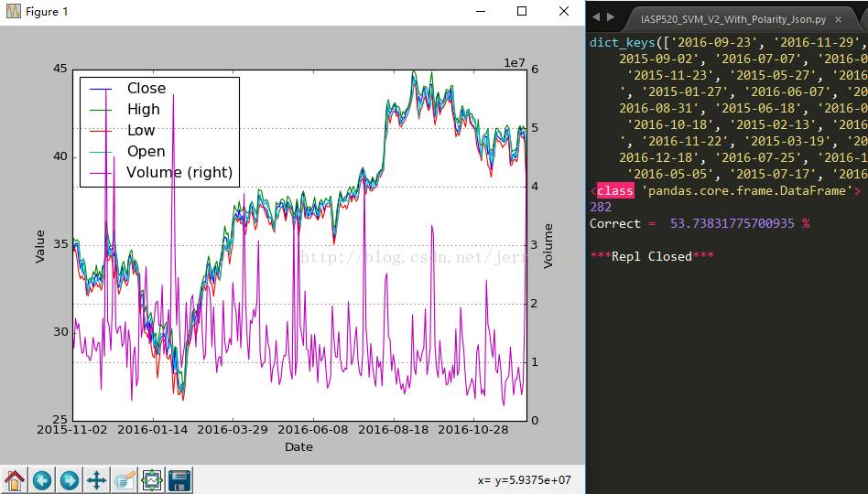
Task: Reset the plot view with Home icon
Action: click(15, 479)
